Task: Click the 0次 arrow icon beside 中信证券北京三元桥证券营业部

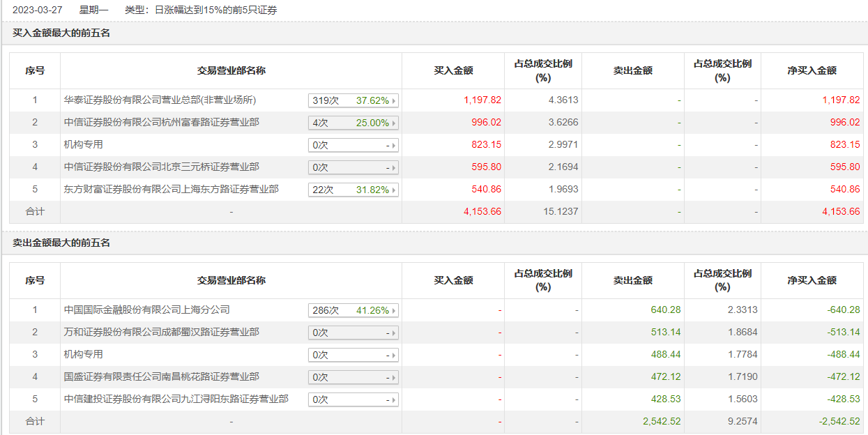Action: tap(393, 168)
